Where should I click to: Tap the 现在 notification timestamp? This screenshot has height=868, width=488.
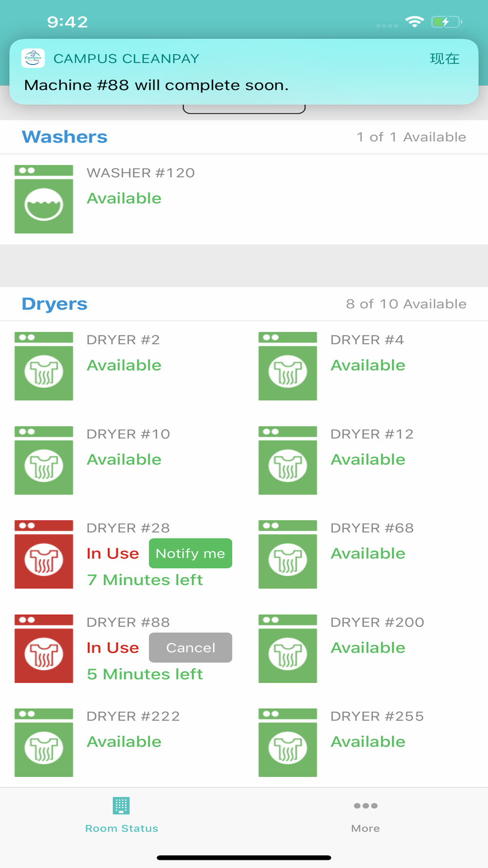click(445, 59)
